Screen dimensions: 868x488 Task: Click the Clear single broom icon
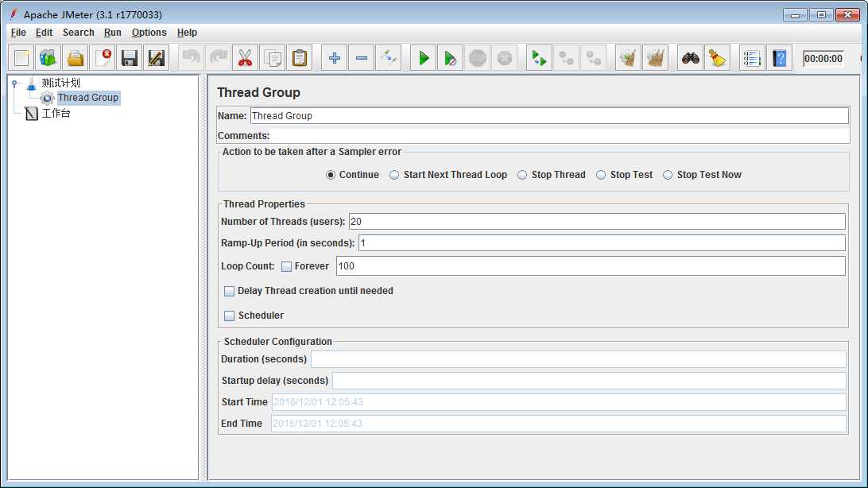click(x=628, y=58)
